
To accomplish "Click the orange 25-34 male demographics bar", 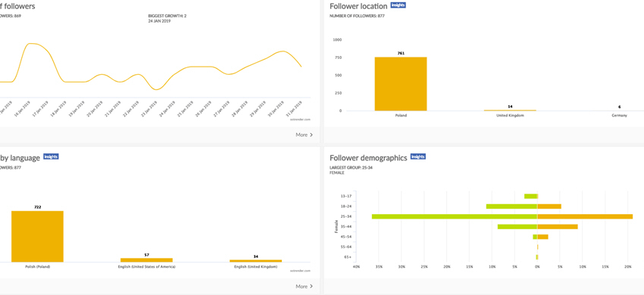I will (585, 216).
